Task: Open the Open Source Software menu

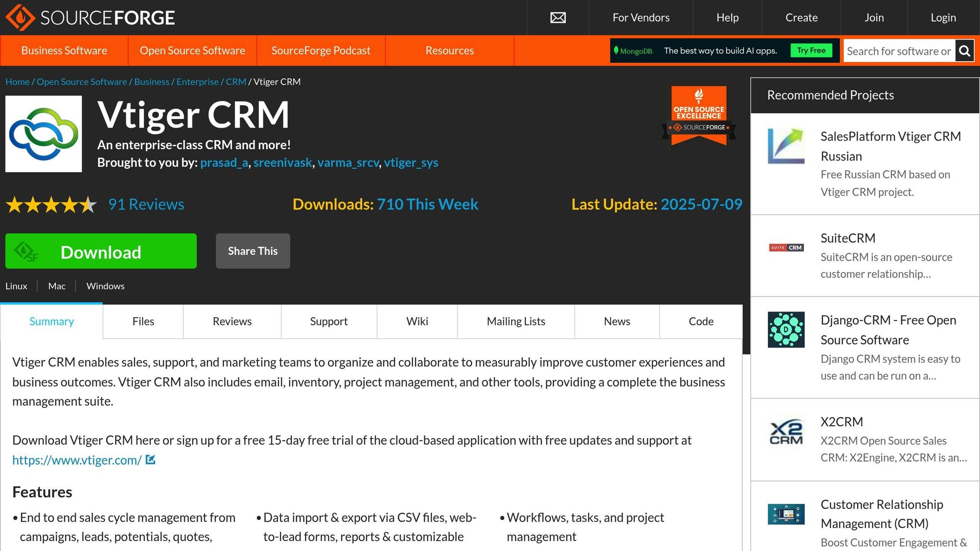Action: coord(192,50)
